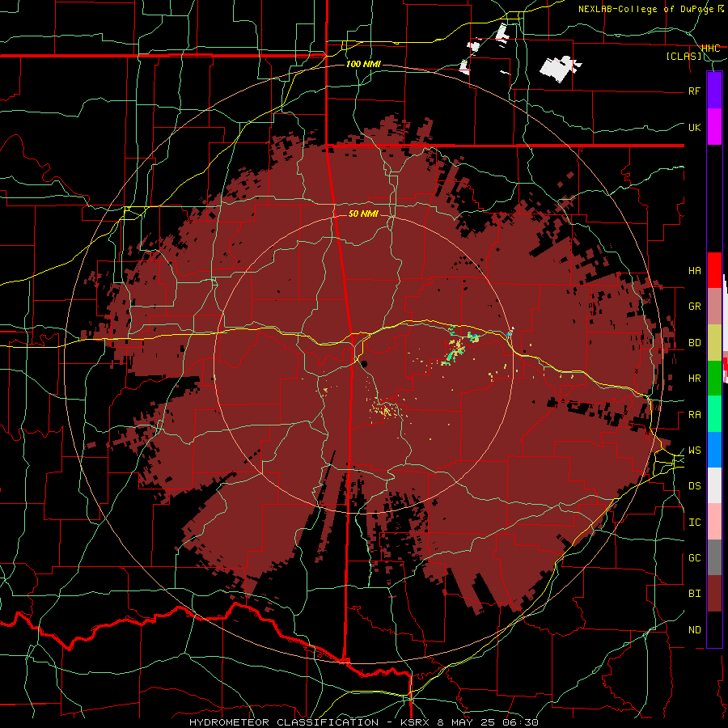Click the HR legend label
The height and width of the screenshot is (728, 728).
[x=694, y=379]
